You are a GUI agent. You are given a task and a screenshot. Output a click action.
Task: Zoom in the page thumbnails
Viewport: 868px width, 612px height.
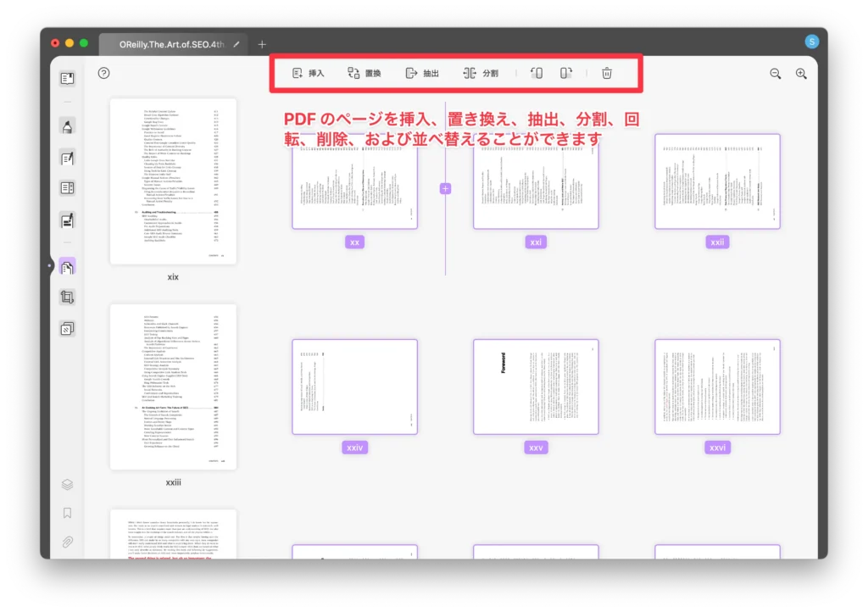801,74
